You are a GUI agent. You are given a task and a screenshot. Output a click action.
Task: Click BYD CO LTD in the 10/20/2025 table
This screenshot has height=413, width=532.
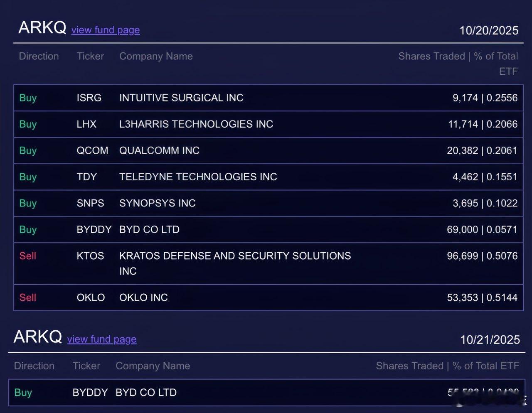(x=149, y=229)
